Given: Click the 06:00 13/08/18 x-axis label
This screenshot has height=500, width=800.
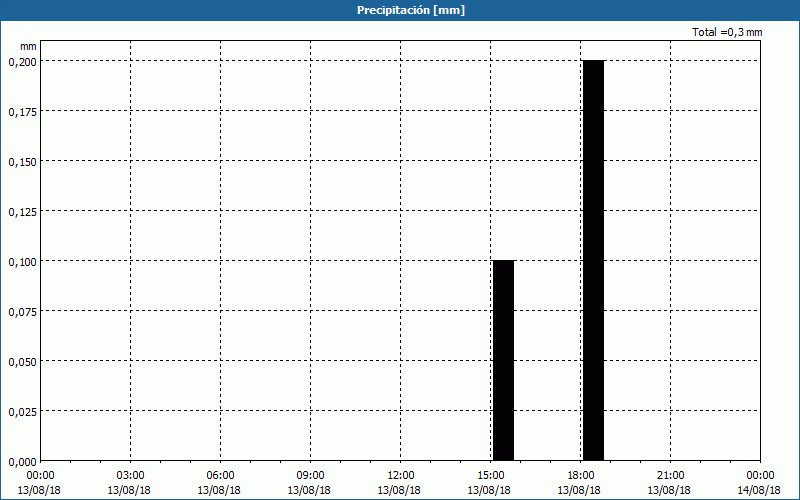Looking at the screenshot, I should pos(220,483).
